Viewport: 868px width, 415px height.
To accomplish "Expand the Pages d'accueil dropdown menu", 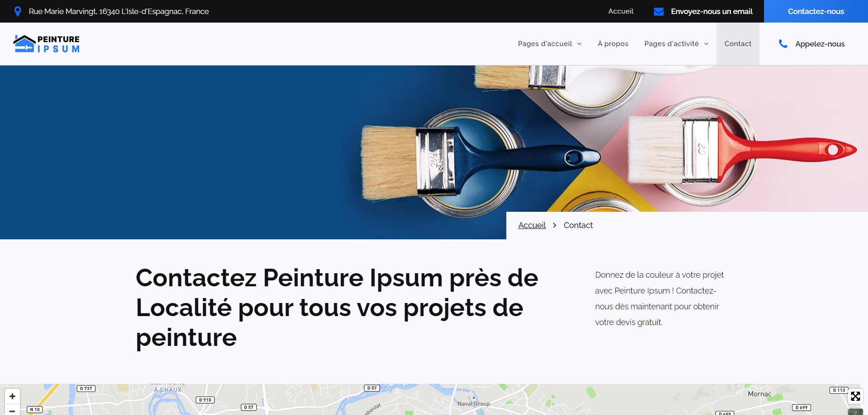I will [549, 44].
